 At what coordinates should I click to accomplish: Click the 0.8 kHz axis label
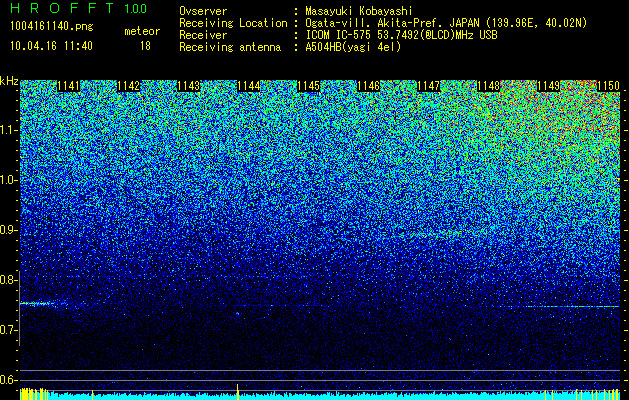(x=9, y=280)
